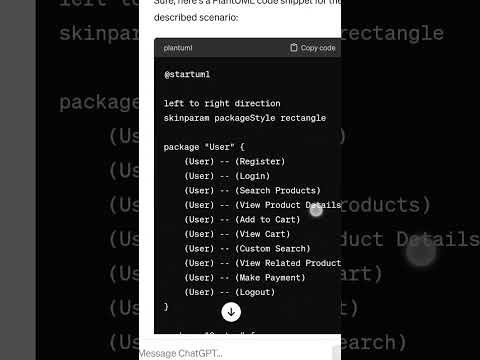Click the (Logout) code text
The image size is (480, 360).
[255, 292]
